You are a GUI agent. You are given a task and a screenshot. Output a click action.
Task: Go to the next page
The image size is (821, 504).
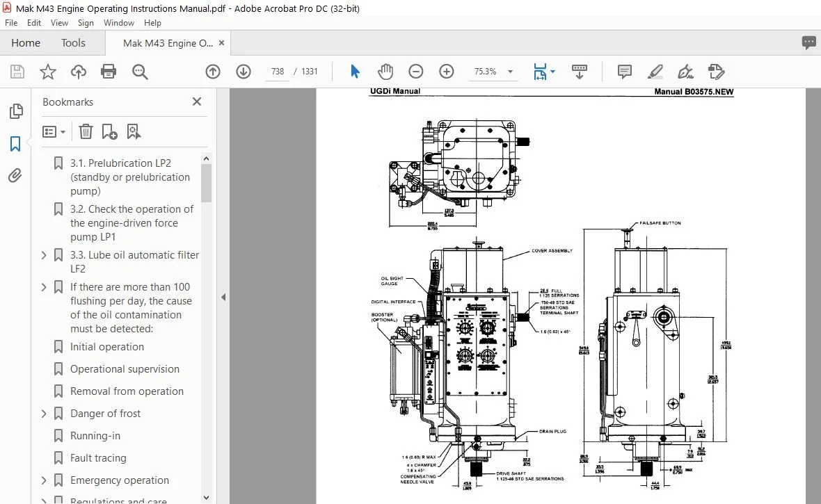tap(244, 72)
